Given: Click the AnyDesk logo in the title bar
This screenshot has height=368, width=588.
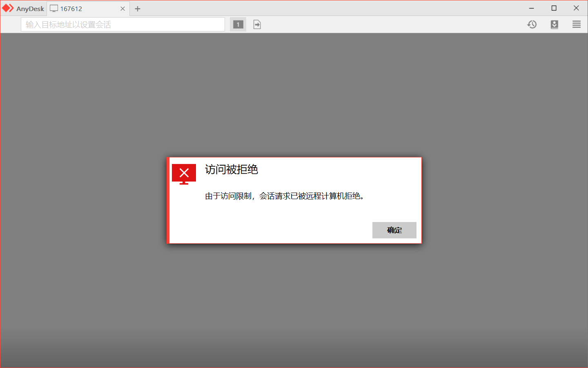Looking at the screenshot, I should click(x=8, y=8).
